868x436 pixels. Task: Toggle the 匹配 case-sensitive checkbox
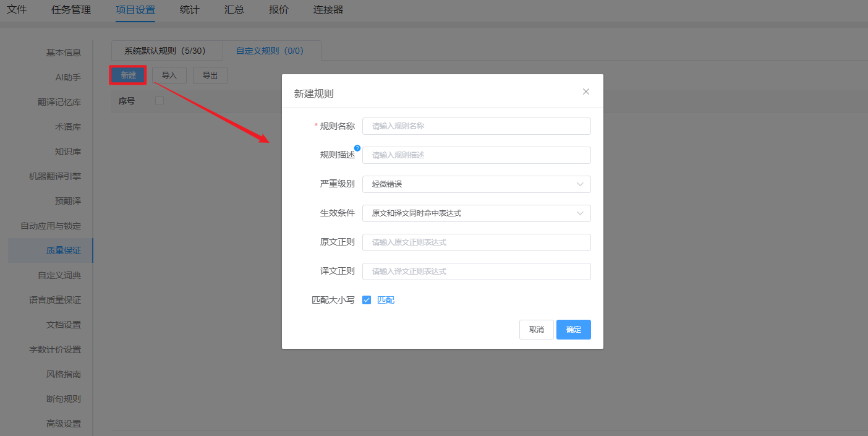click(x=367, y=300)
